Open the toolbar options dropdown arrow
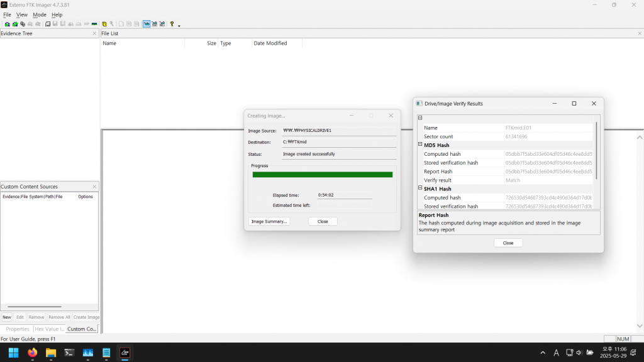644x362 pixels. [179, 25]
